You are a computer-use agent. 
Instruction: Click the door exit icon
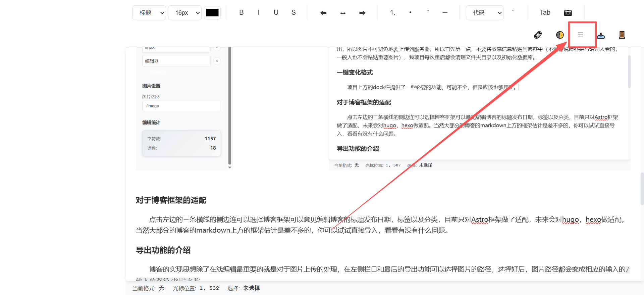[x=622, y=35]
